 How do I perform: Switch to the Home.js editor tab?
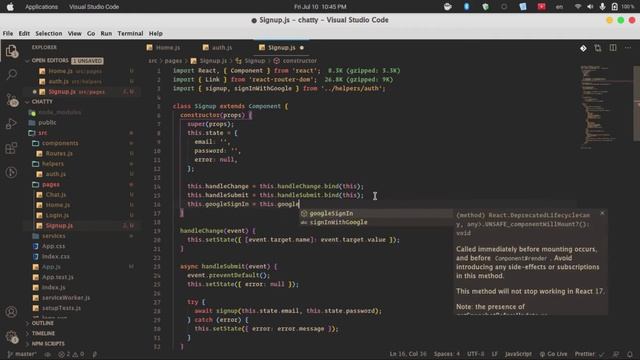click(x=163, y=48)
